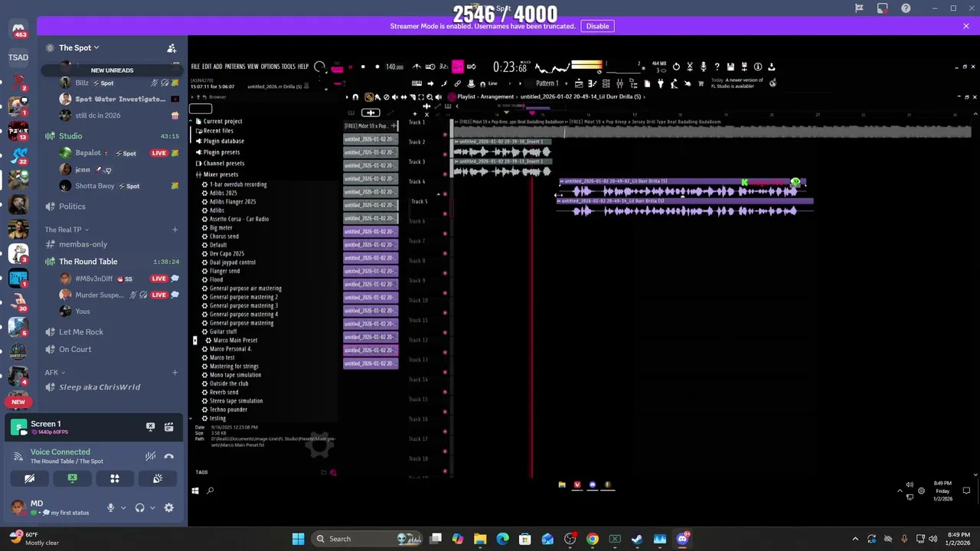Open the TOOLS menu in FL Studio
The width and height of the screenshot is (980, 551).
289,67
